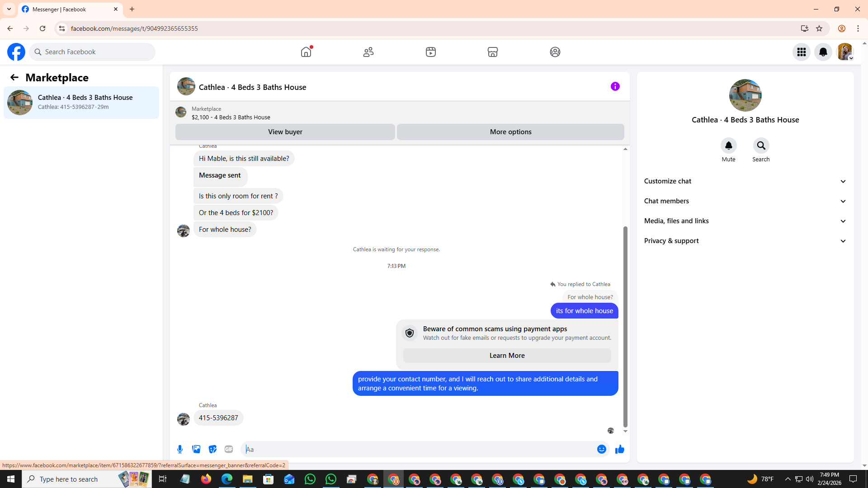Mute this conversation
Screen dimensions: 868x488
point(728,146)
